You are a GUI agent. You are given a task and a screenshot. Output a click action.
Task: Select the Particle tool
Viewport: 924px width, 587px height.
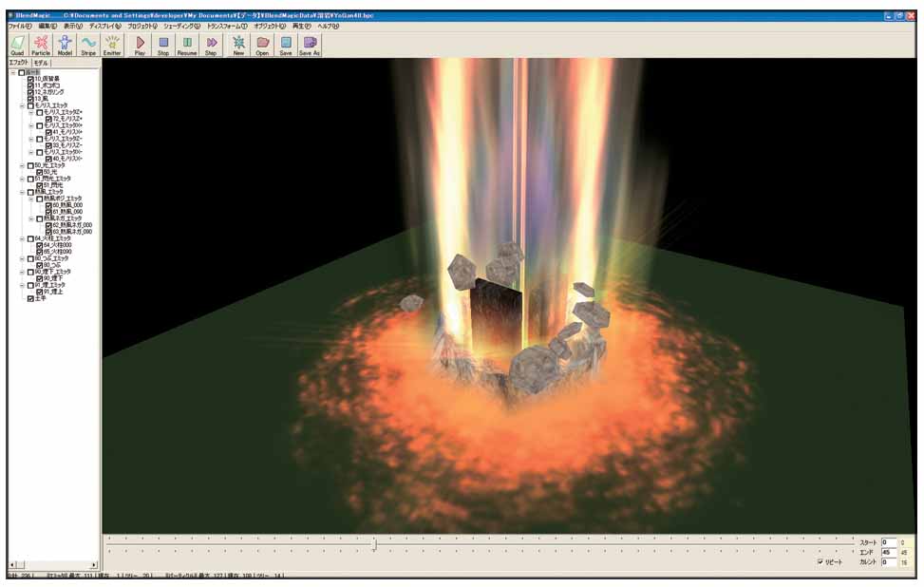(x=41, y=45)
